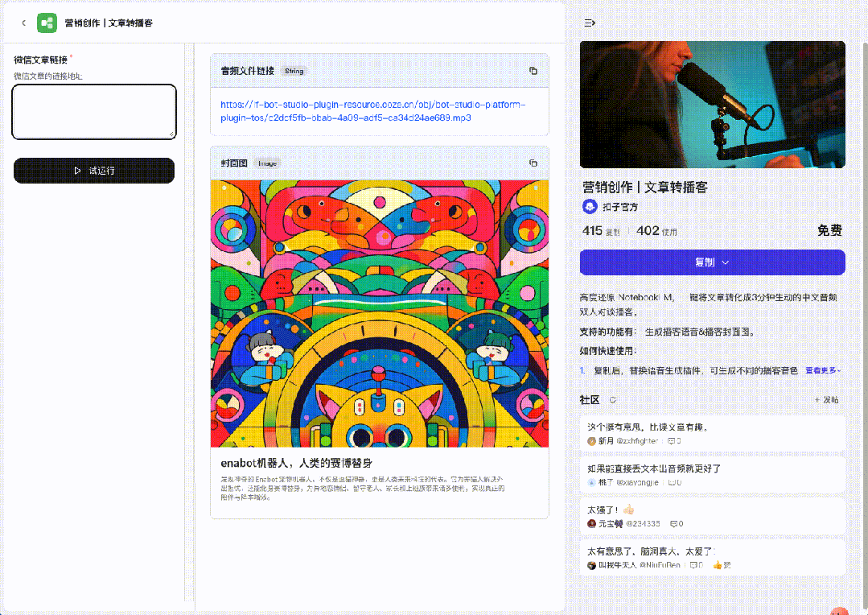
Task: Click the Image type tag
Action: 267,163
